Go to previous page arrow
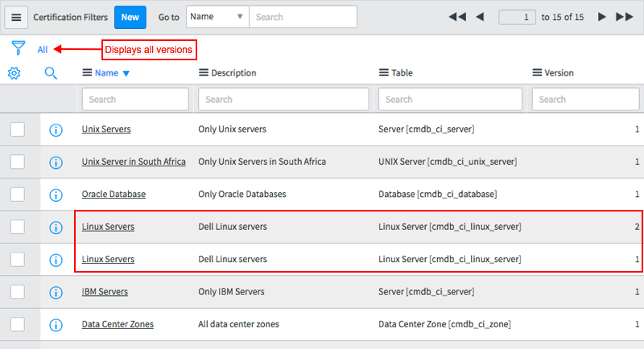 (x=480, y=17)
